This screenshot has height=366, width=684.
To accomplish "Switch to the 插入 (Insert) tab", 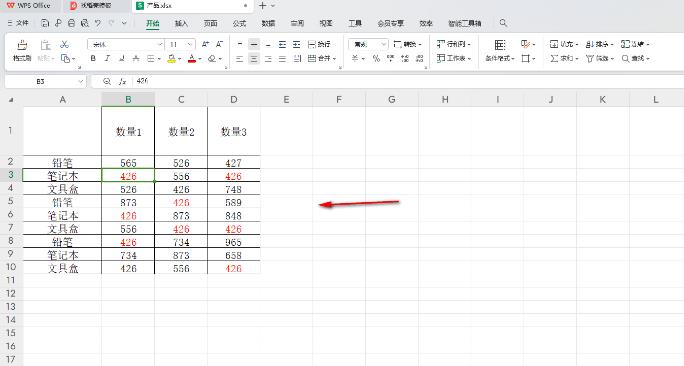I will pos(181,23).
